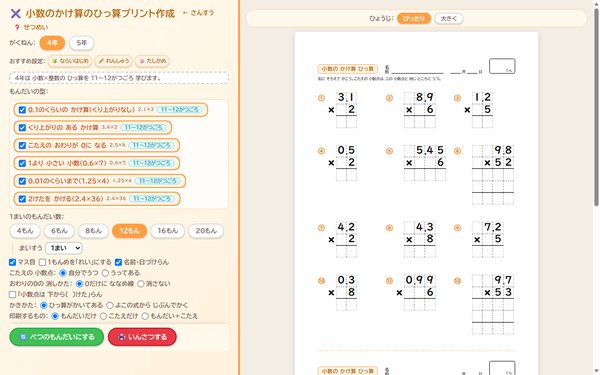
Task: Open the まいすう 1まい dropdown
Action: 64,248
